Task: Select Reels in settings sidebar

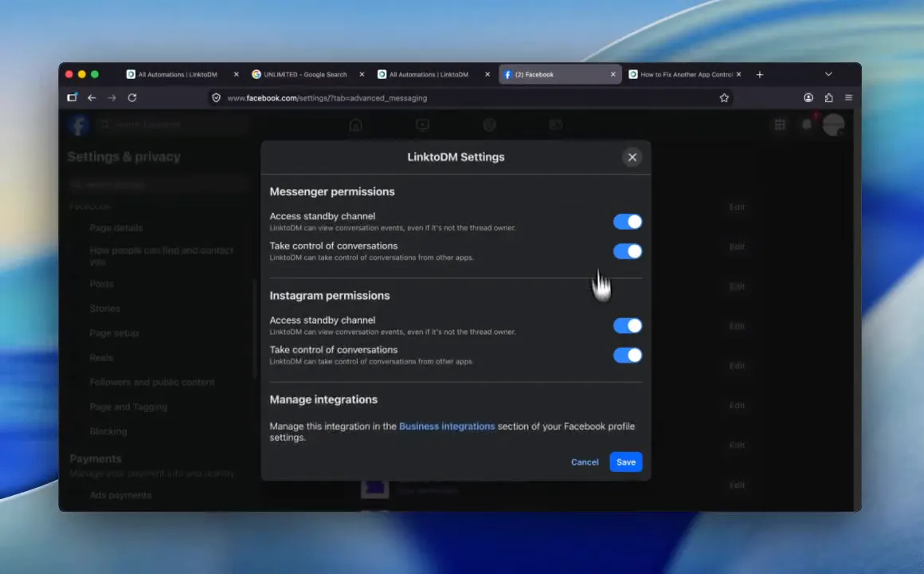Action: [x=101, y=358]
